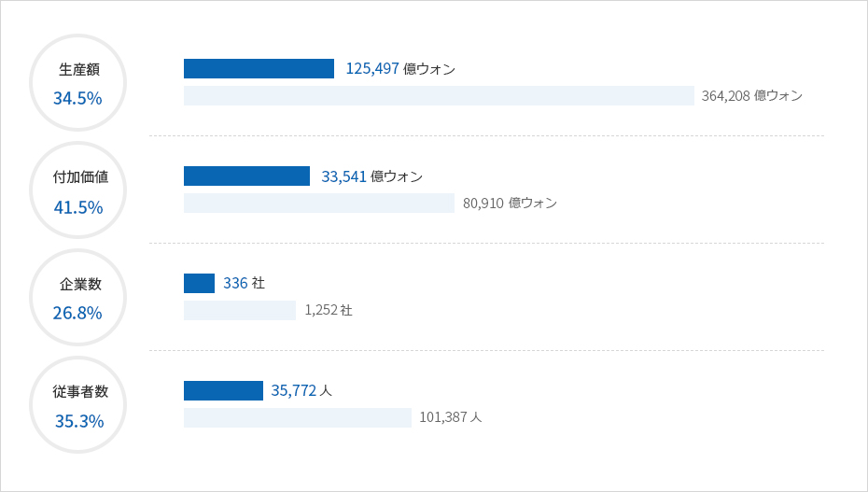Click the dark blue 生産額 bar
The width and height of the screenshot is (868, 492).
click(259, 69)
